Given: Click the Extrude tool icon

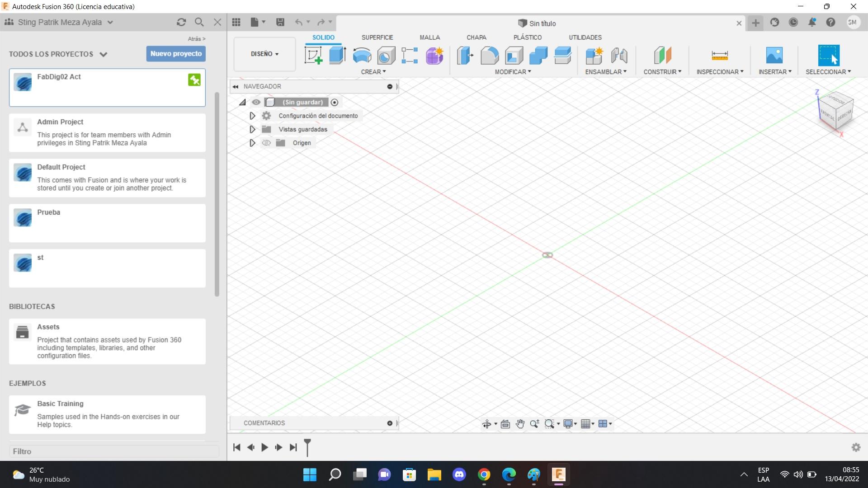Looking at the screenshot, I should coord(337,56).
